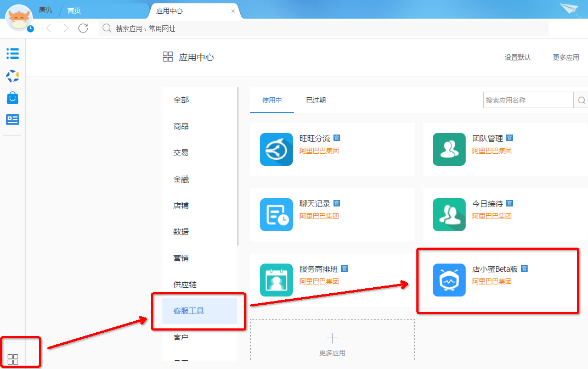
Task: Click the category list vertical scrollbar
Action: [238, 165]
